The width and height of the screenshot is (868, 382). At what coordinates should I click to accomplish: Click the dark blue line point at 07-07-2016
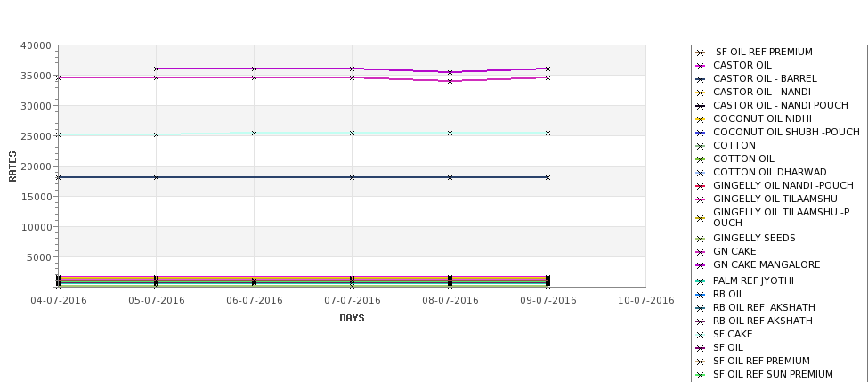(352, 178)
